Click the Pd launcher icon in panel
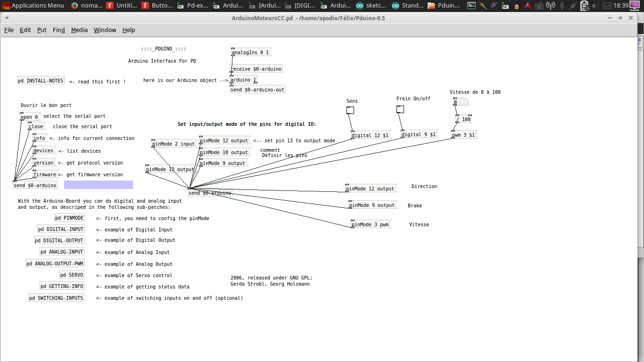 point(504,6)
